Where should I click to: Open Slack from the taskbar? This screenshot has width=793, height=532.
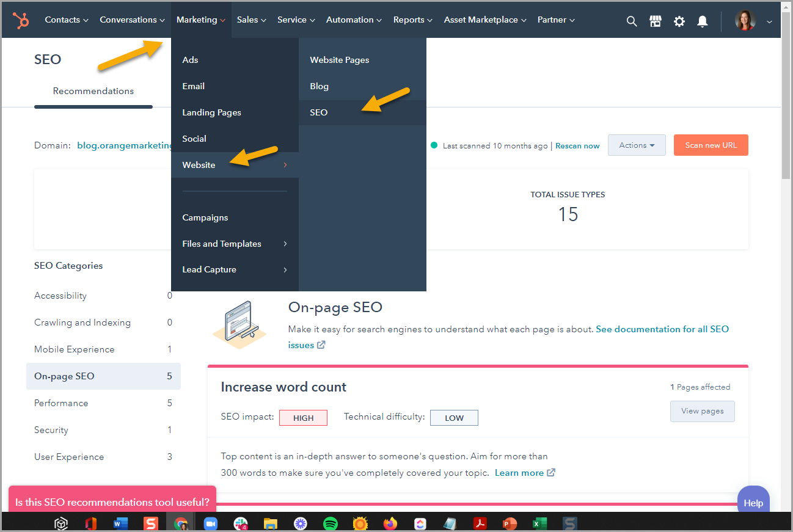(x=241, y=523)
